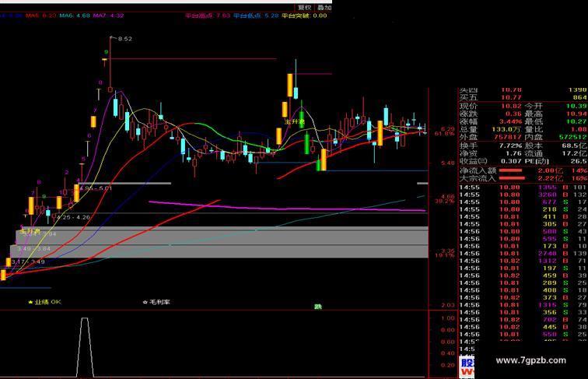Screen dimensions: 588x379
Task: Click the 买五 10.77 order book row
Action: 523,97
